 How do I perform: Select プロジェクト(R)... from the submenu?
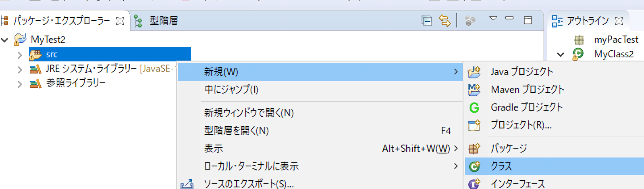pos(521,125)
